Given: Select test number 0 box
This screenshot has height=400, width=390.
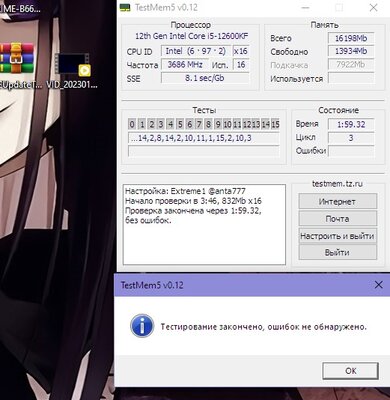Looking at the screenshot, I should point(132,124).
